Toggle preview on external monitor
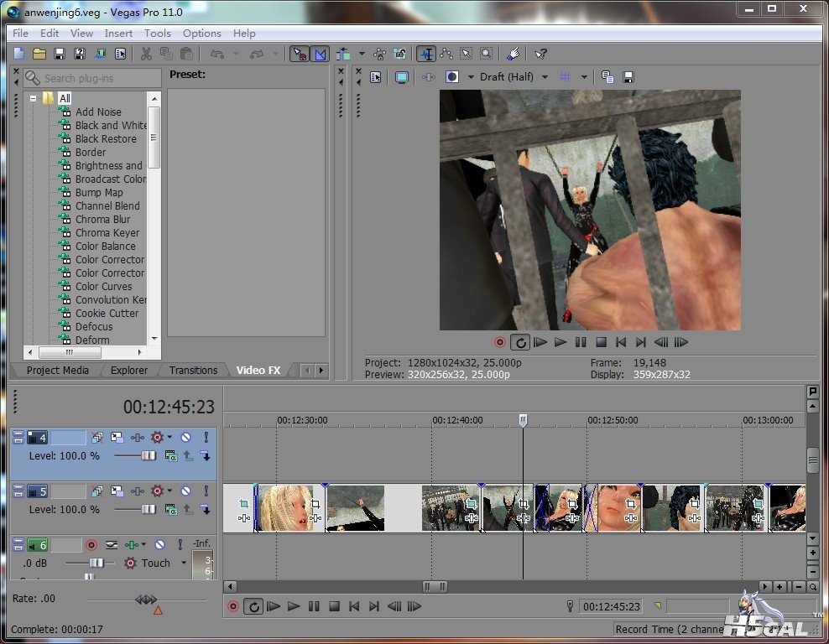This screenshot has width=829, height=644. click(x=402, y=77)
